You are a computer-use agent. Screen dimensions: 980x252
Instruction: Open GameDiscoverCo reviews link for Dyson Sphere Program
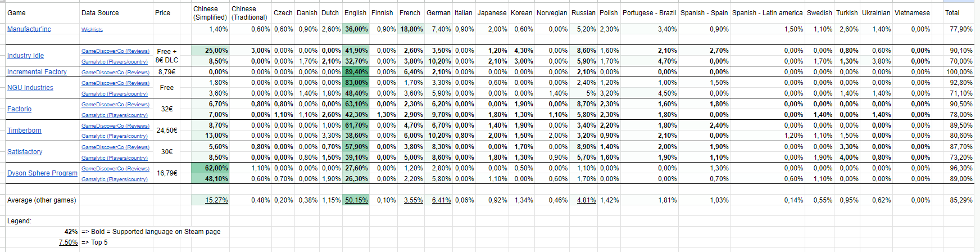click(x=115, y=168)
